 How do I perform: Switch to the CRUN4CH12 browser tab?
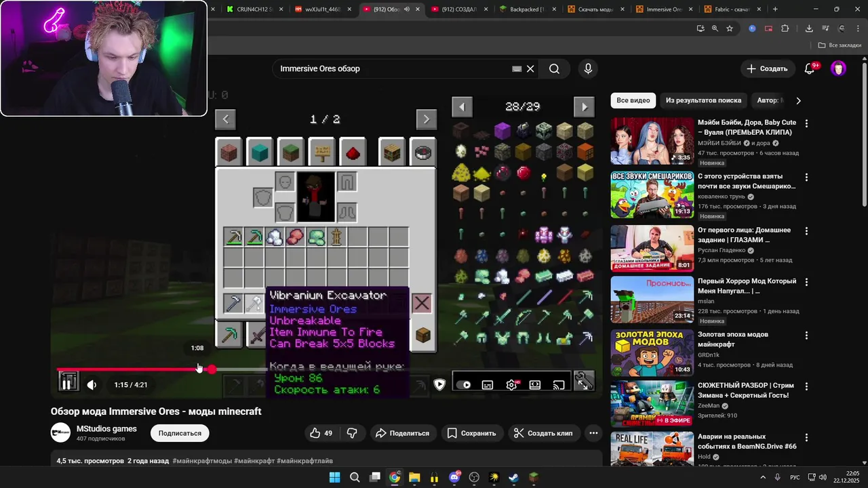coord(256,9)
